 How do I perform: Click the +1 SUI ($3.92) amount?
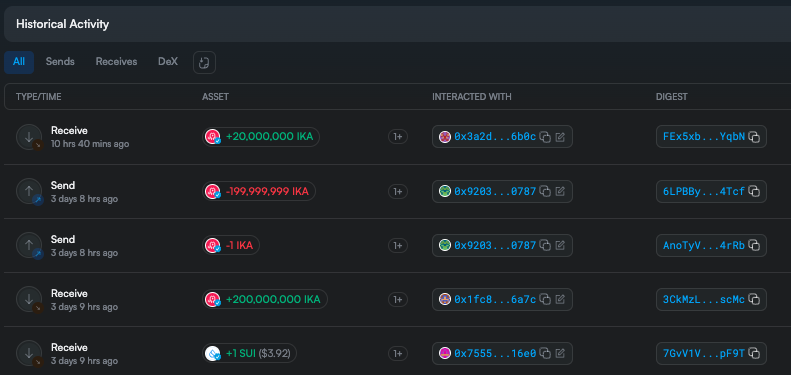coord(258,353)
